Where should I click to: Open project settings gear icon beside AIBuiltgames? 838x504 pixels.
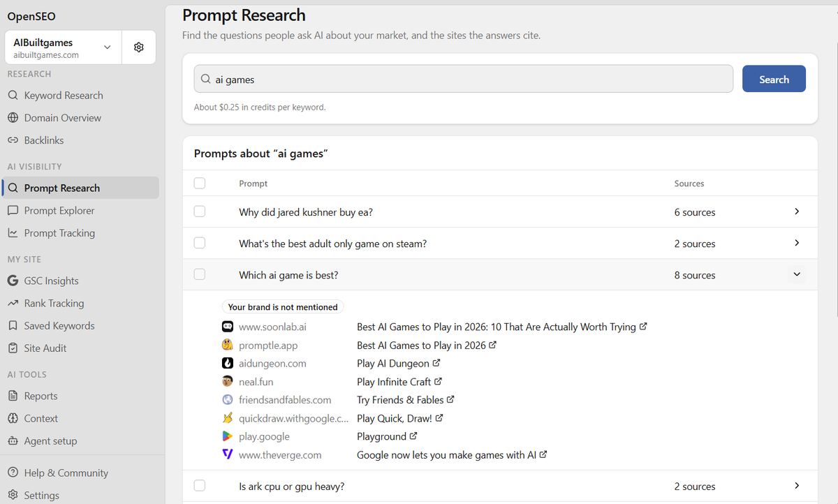[138, 47]
